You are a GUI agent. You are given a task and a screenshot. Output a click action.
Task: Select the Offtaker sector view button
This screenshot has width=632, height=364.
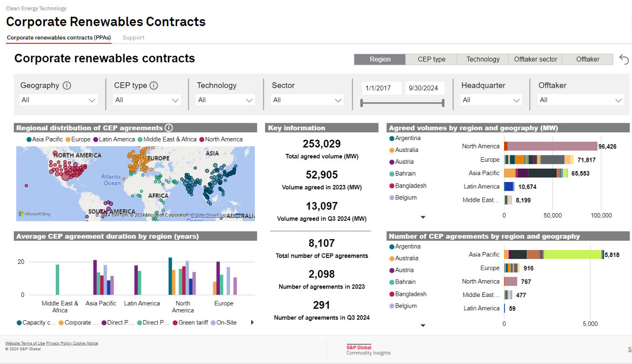coord(536,59)
